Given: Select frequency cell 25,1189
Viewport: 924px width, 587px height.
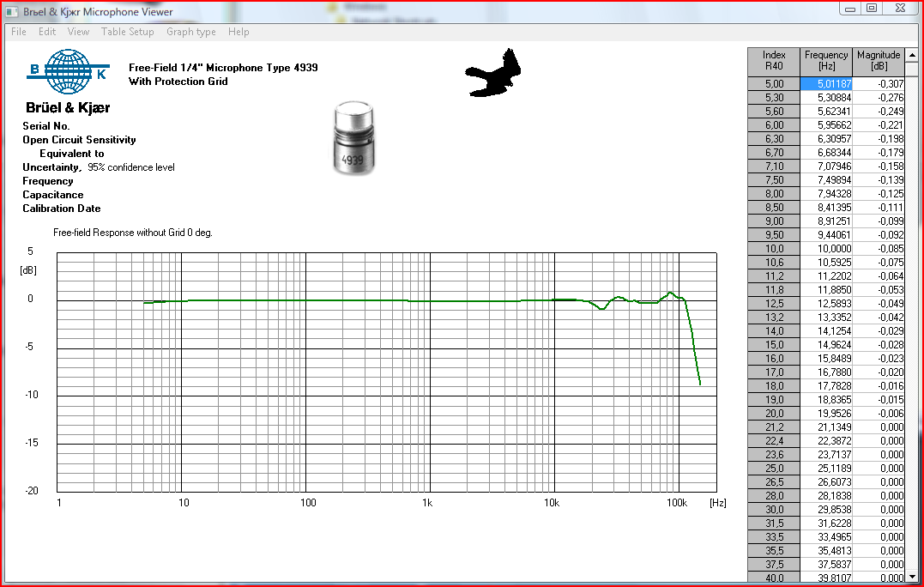Looking at the screenshot, I should pyautogui.click(x=826, y=468).
